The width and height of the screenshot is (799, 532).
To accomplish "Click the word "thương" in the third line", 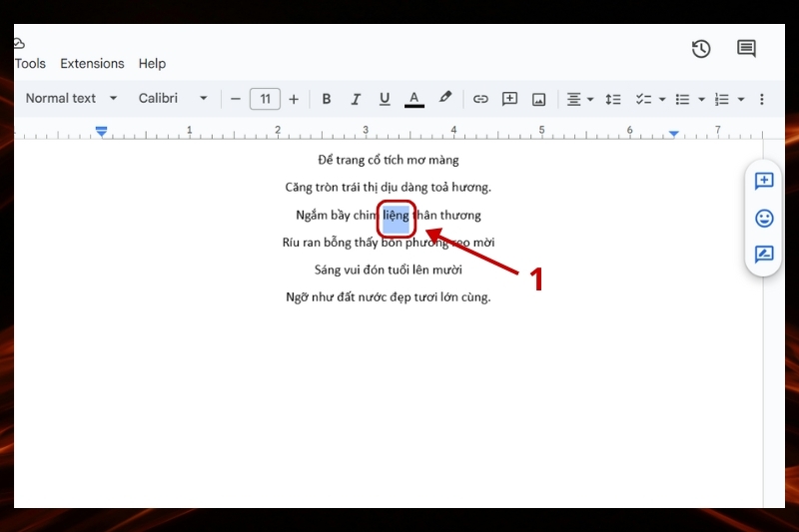I will pos(460,216).
